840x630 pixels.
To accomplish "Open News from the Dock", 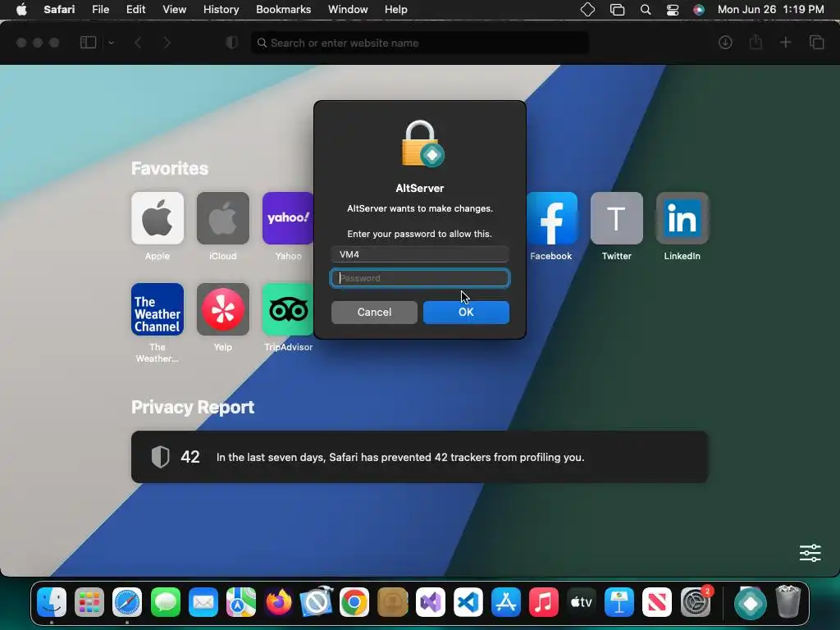I will click(x=657, y=603).
